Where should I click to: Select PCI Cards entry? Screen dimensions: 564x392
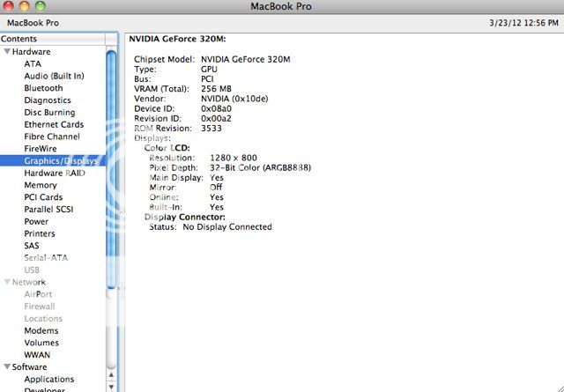(x=43, y=197)
